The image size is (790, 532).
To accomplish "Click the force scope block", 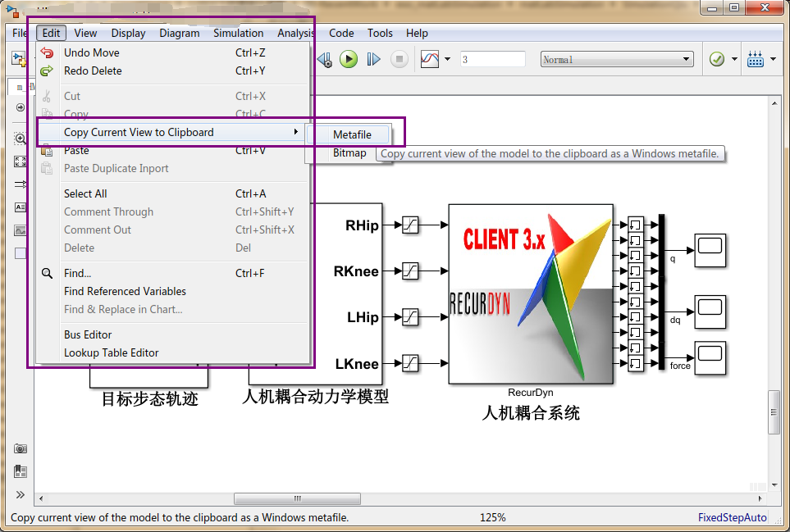I will 710,358.
